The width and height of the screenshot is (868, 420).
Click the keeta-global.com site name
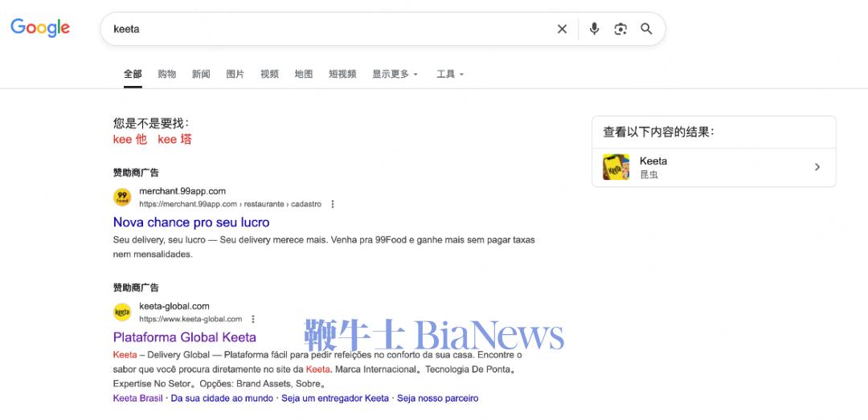174,307
